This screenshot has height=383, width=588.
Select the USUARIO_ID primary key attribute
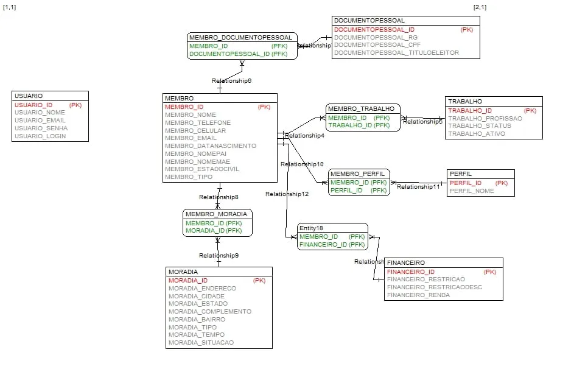coord(33,105)
